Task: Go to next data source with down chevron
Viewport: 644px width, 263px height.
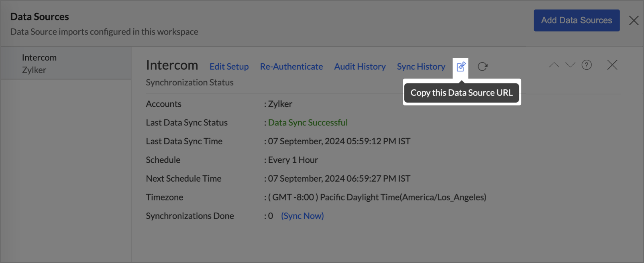Action: (x=570, y=65)
